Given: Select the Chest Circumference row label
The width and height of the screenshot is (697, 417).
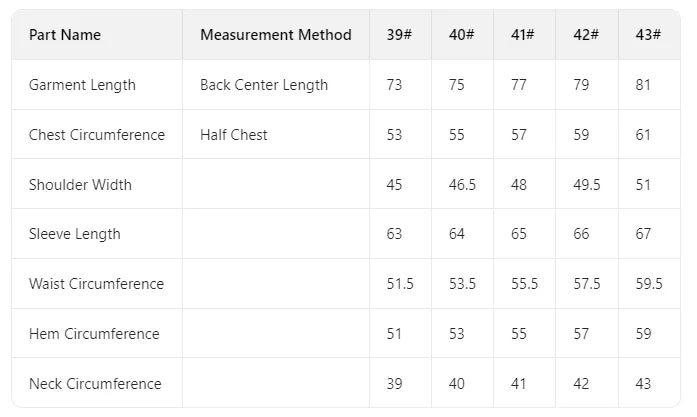Looking at the screenshot, I should pos(97,135).
